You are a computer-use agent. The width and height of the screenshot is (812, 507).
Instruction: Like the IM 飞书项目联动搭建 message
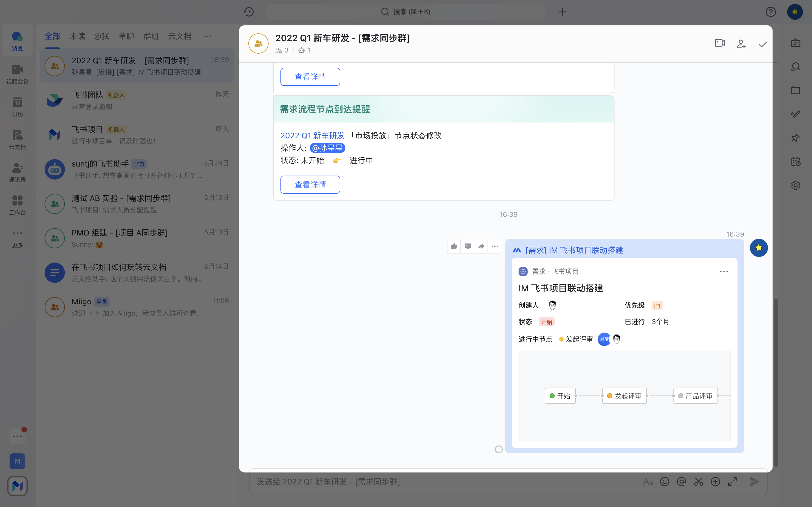point(454,246)
